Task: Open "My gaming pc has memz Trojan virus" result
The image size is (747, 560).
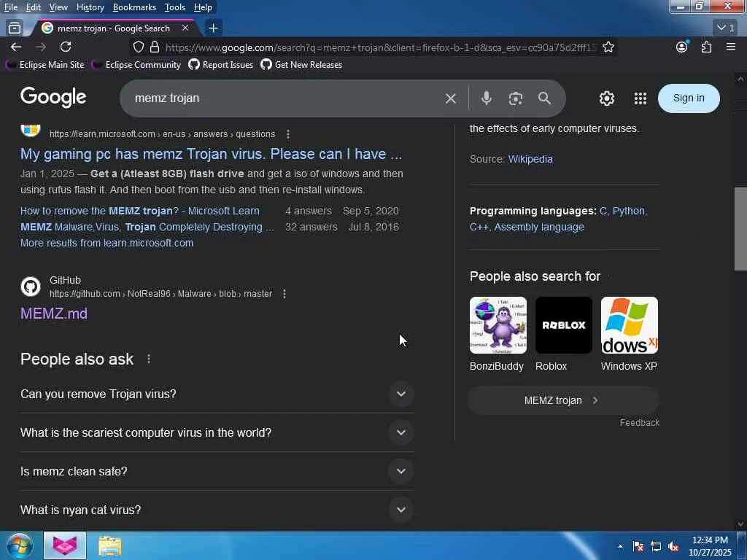Action: [x=211, y=154]
